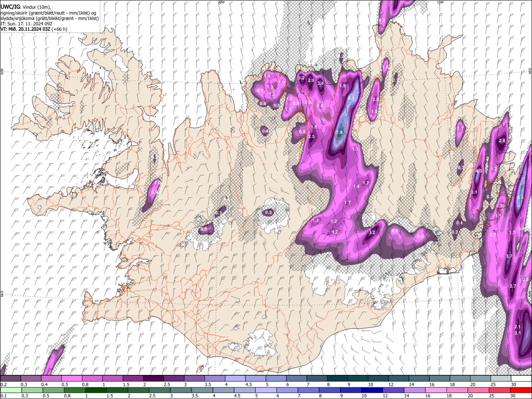Screen dimensions: 532x399
Task: Click the 0.1 label on lower rain scale
Action: pos(3,396)
